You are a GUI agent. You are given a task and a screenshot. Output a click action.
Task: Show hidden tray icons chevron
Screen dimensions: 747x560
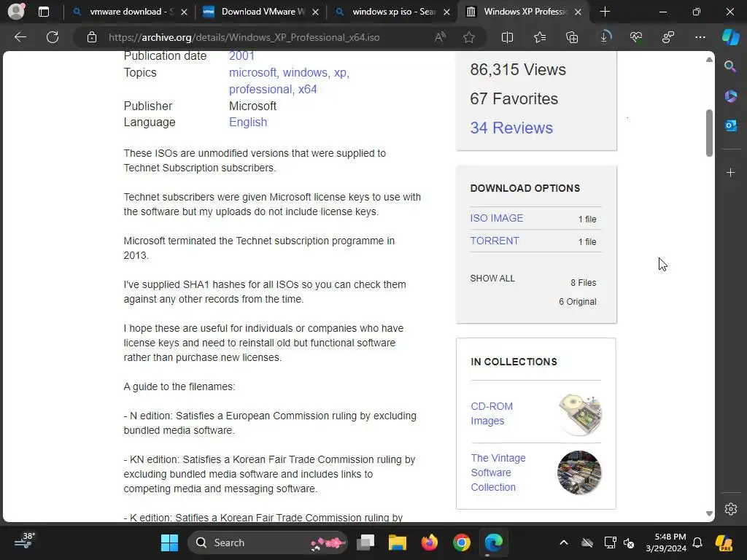[x=564, y=542]
